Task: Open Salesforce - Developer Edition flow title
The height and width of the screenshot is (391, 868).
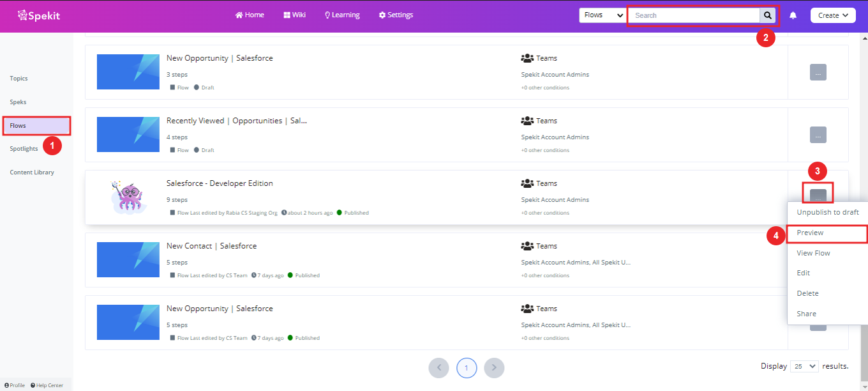Action: (x=220, y=183)
